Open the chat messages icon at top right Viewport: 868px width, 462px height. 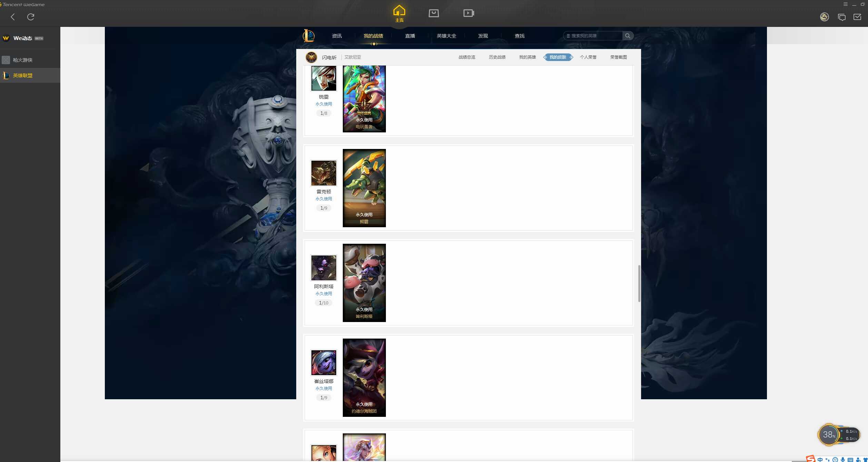point(841,17)
